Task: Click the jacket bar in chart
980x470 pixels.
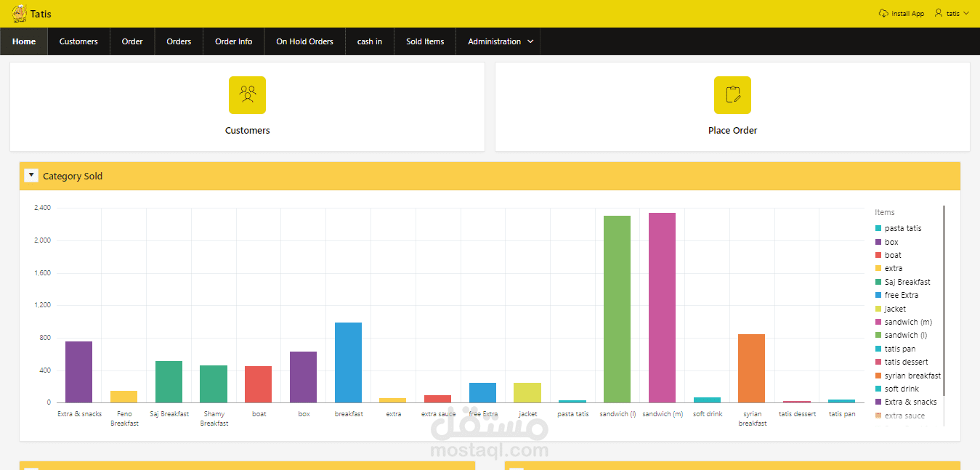Action: (527, 392)
